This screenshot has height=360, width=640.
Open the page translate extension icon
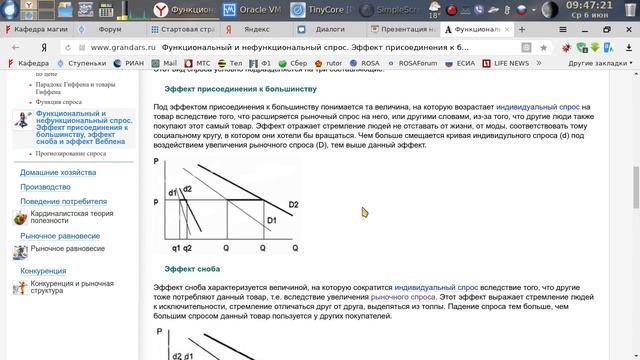(x=608, y=47)
